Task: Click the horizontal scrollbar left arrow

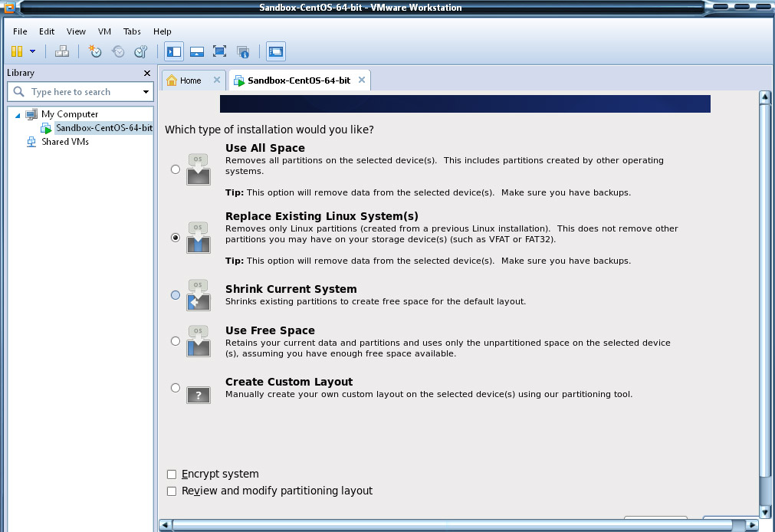Action: (x=165, y=525)
